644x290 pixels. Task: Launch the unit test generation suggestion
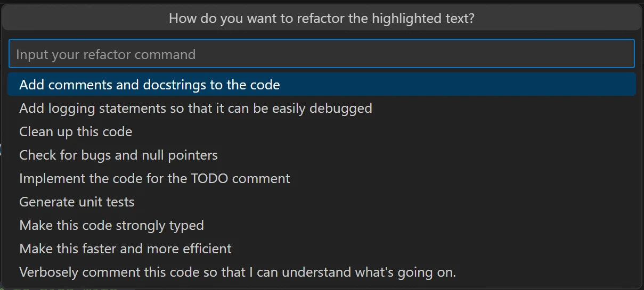point(77,202)
